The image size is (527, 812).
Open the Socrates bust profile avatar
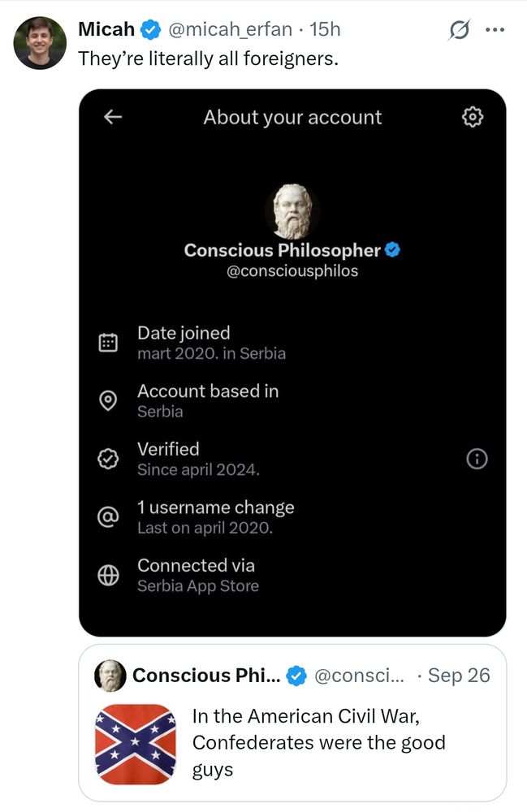(292, 210)
